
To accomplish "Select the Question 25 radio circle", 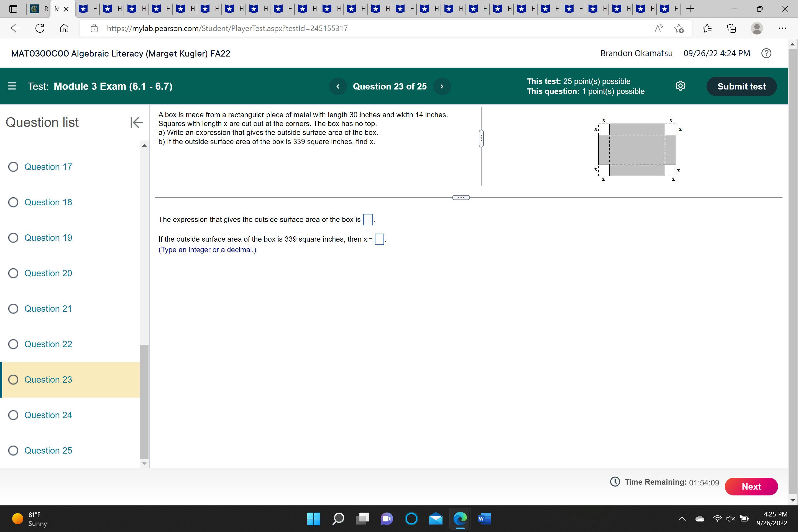I will pyautogui.click(x=13, y=451).
